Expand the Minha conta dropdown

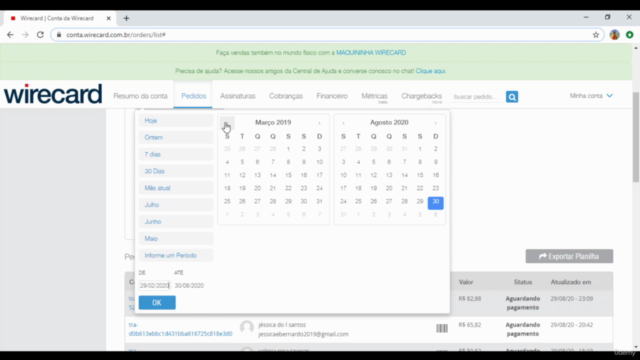click(591, 96)
